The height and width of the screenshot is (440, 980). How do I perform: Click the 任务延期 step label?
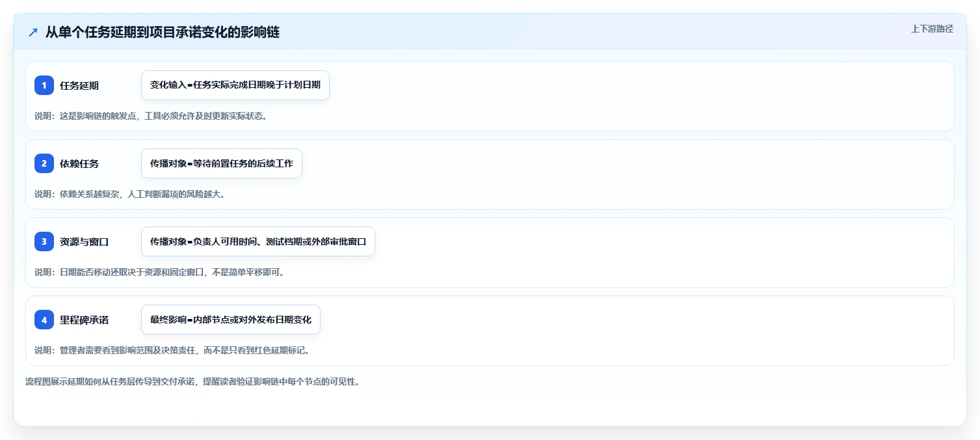[79, 85]
